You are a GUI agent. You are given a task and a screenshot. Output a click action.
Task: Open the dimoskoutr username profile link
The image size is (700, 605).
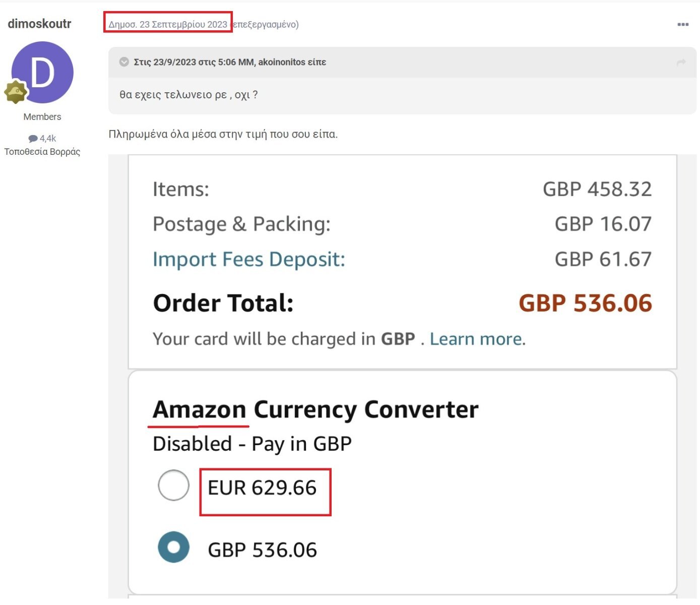pos(39,24)
